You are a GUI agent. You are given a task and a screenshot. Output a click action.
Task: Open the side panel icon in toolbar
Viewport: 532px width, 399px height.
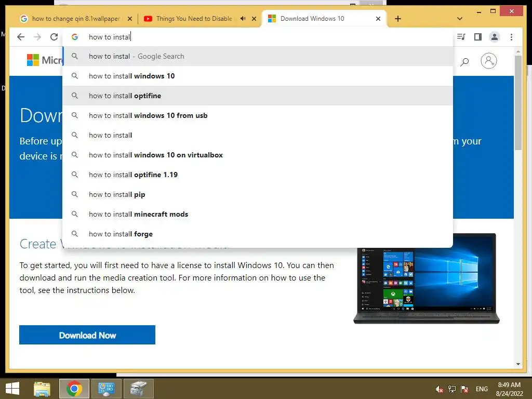[x=478, y=37]
